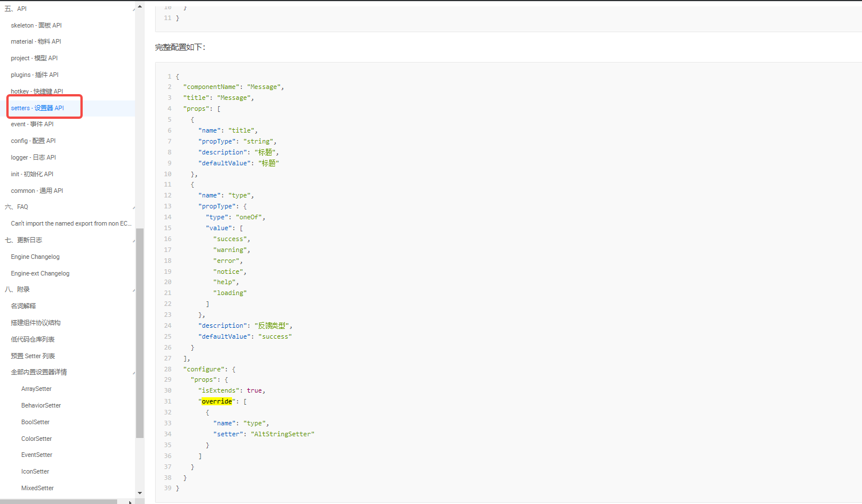This screenshot has height=504, width=862.
Task: Open ArraySetter details page
Action: click(x=36, y=389)
